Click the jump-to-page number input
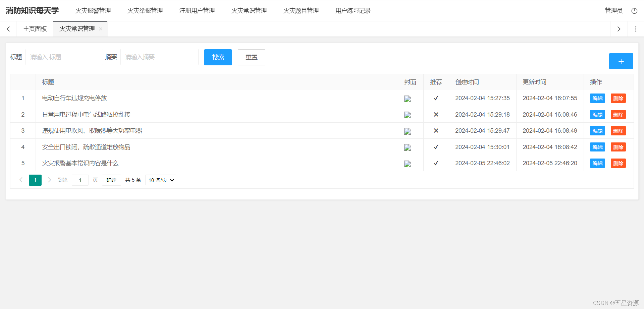 (80, 180)
